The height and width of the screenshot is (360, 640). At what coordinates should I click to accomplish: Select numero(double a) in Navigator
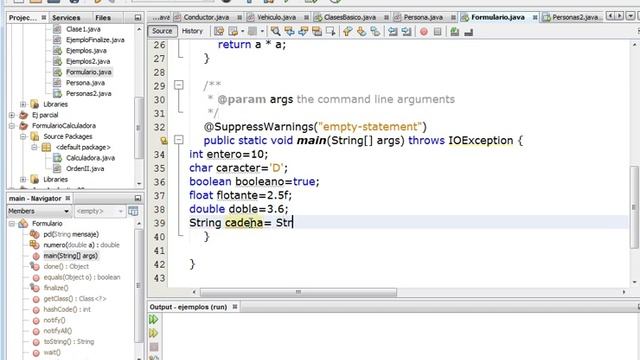(81, 245)
